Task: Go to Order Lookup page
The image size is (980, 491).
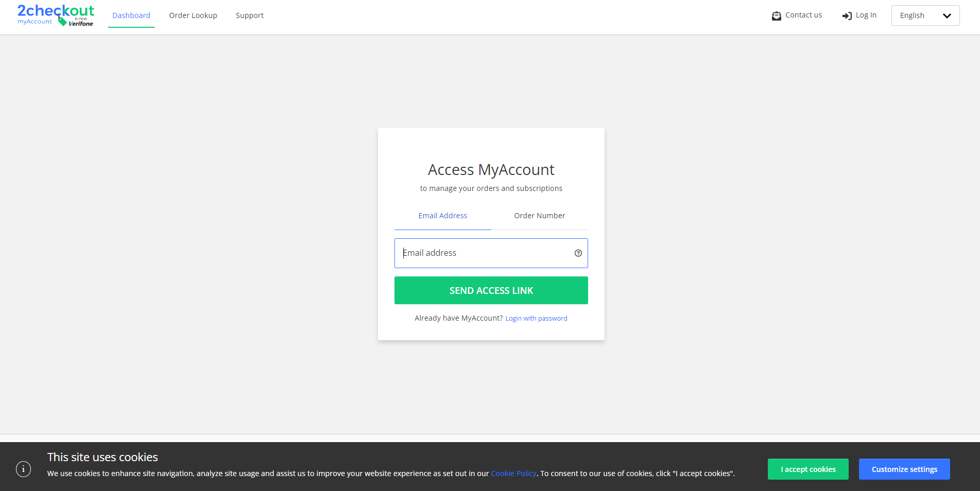Action: (x=193, y=15)
